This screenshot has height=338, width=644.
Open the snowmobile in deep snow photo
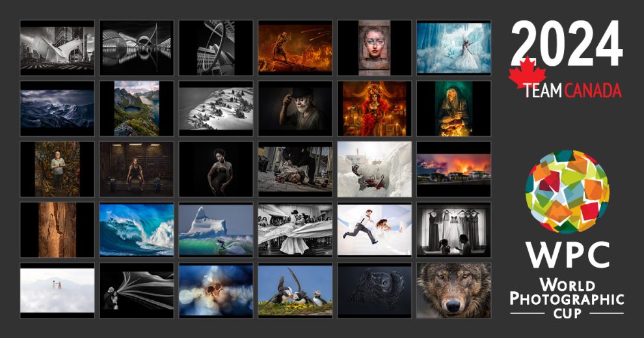[x=374, y=169]
